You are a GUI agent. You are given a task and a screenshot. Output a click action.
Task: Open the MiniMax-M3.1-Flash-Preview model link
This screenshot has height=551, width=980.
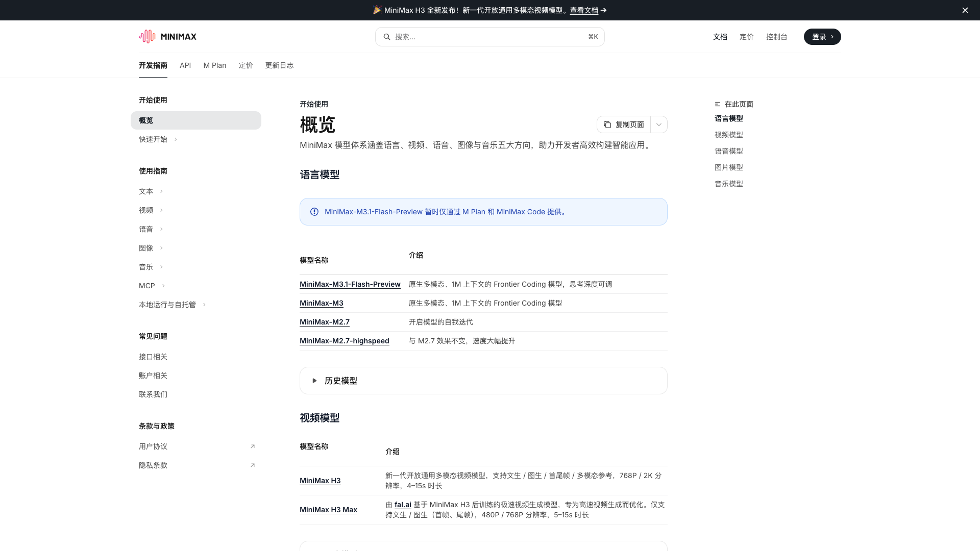click(x=350, y=284)
